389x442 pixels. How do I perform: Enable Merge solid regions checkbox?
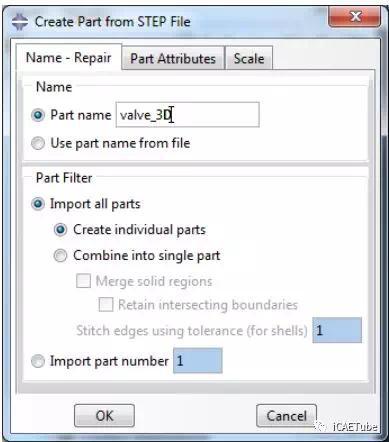[x=83, y=281]
